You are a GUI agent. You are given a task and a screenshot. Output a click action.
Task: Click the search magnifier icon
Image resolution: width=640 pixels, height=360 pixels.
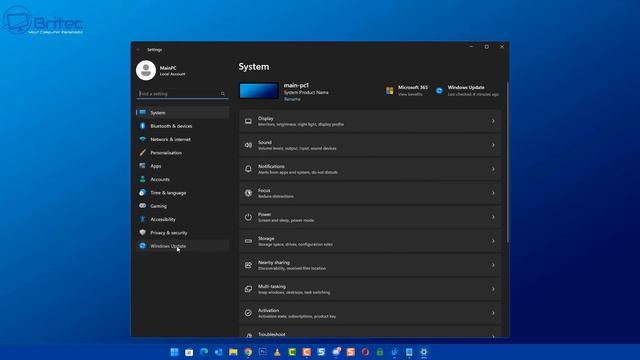pyautogui.click(x=223, y=94)
